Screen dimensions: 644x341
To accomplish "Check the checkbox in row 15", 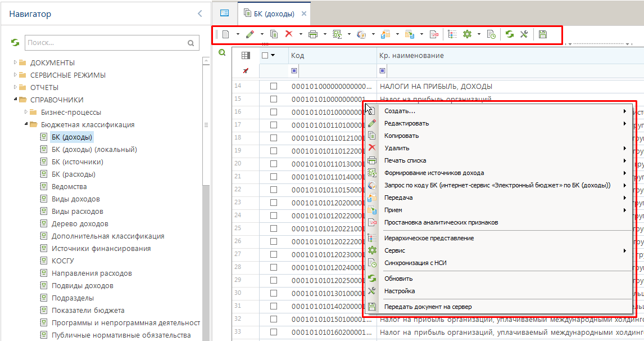I will tap(274, 99).
